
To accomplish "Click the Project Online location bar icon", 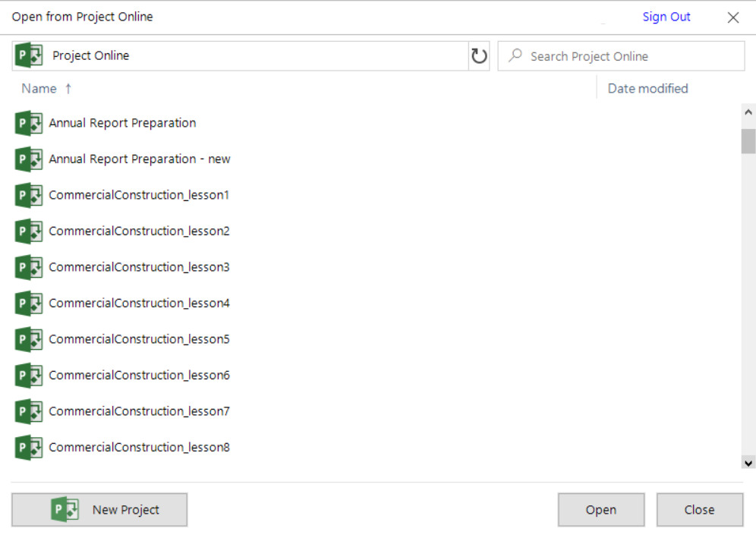I will click(x=28, y=55).
